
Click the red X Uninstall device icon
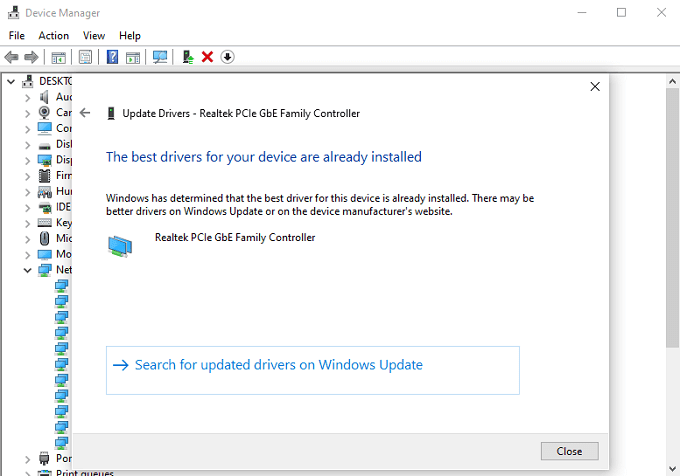coord(207,57)
